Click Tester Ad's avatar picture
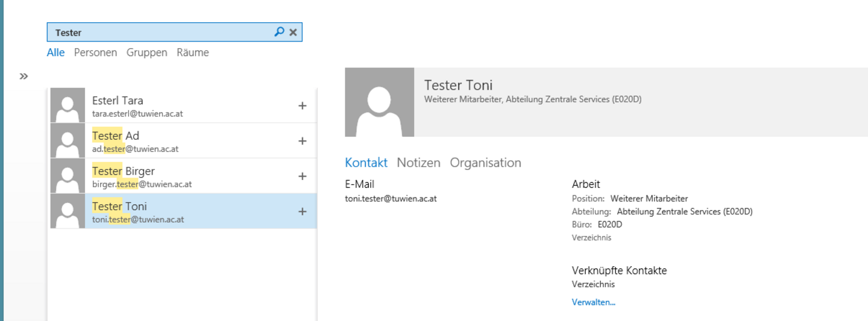This screenshot has width=868, height=321. click(x=68, y=141)
